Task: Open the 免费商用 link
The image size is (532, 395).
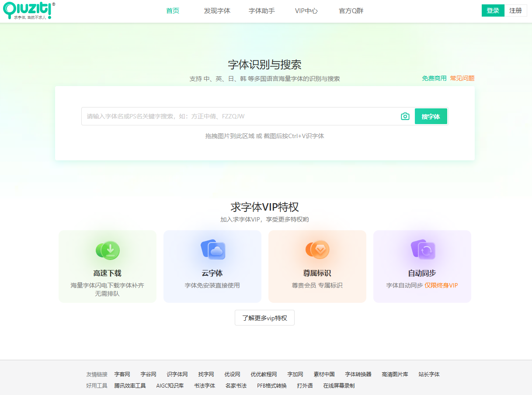Action: [434, 79]
